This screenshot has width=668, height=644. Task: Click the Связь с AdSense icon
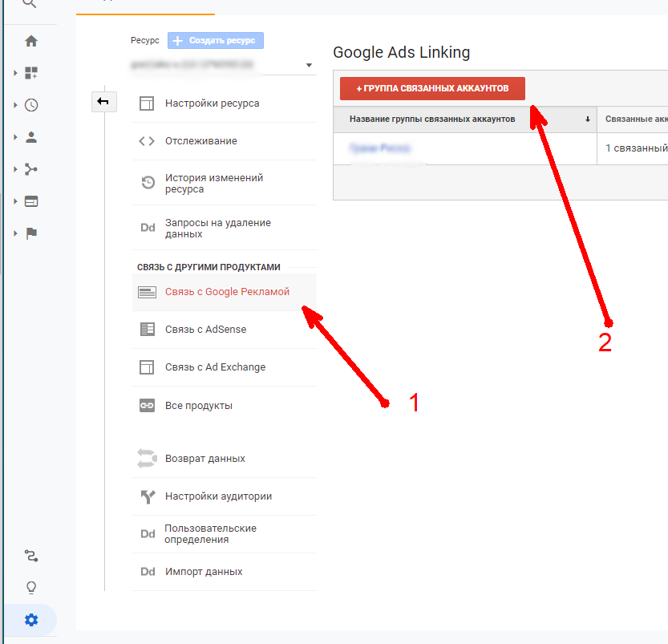[148, 330]
